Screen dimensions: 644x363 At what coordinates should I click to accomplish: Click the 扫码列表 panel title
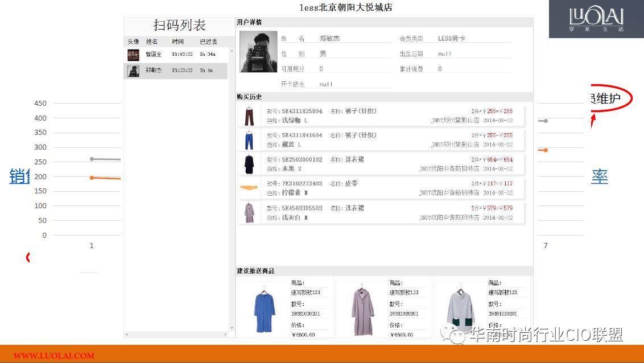point(179,26)
